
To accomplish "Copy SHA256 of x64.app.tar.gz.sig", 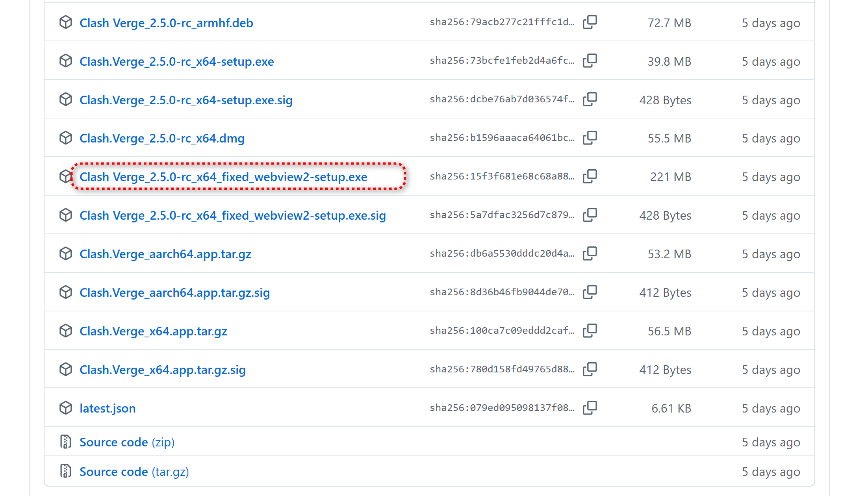I will tap(590, 370).
